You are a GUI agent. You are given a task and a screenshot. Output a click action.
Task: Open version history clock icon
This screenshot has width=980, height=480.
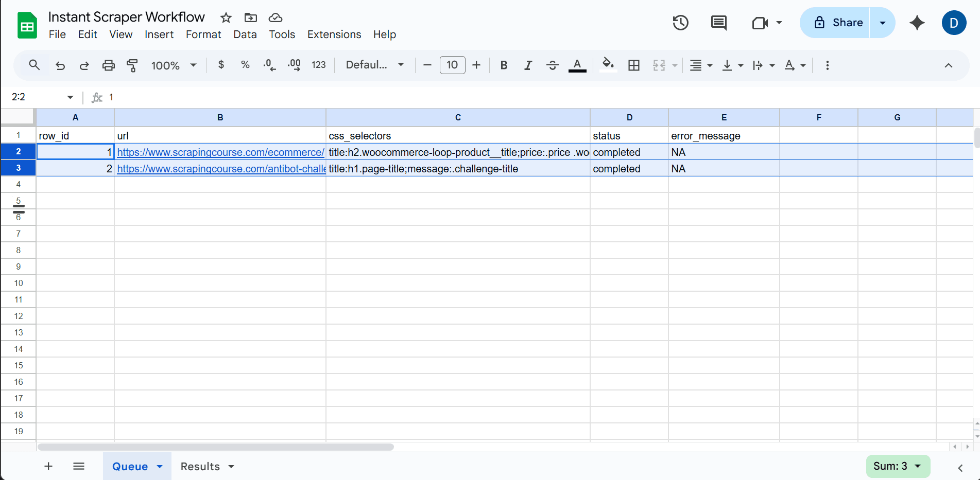680,23
